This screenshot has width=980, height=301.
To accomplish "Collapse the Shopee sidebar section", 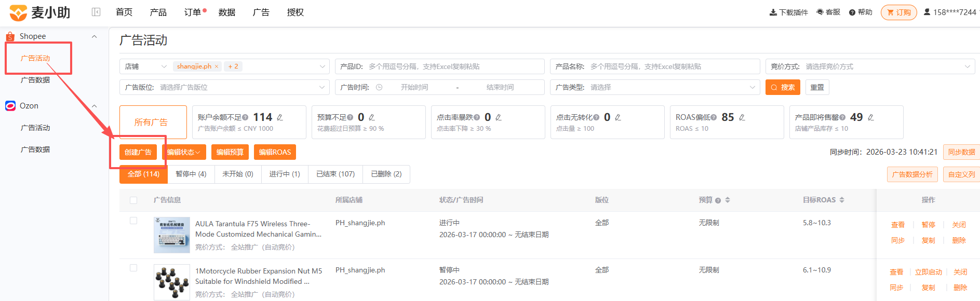I will (x=94, y=36).
